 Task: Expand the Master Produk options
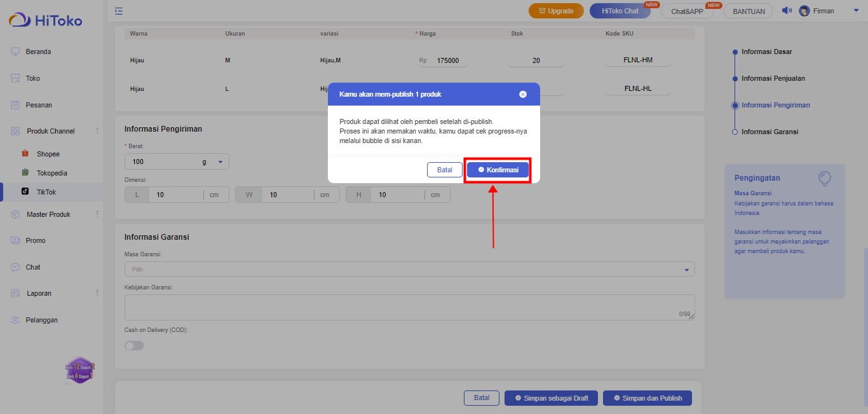coord(97,214)
